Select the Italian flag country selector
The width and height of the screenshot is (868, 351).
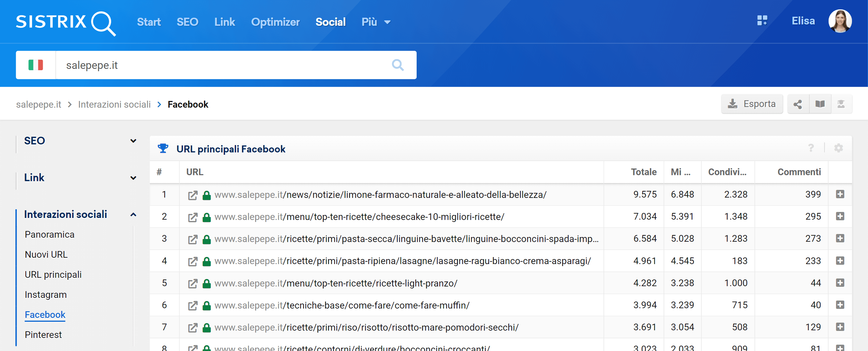click(x=36, y=65)
